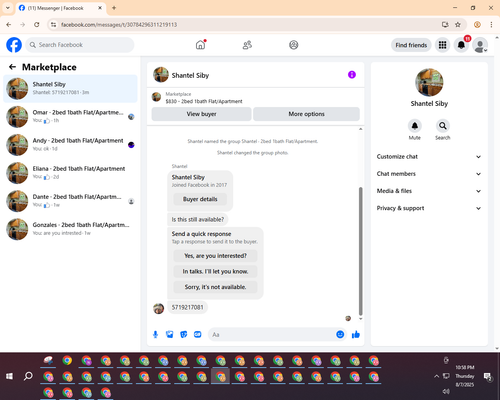Reload the page

pyautogui.click(x=37, y=25)
